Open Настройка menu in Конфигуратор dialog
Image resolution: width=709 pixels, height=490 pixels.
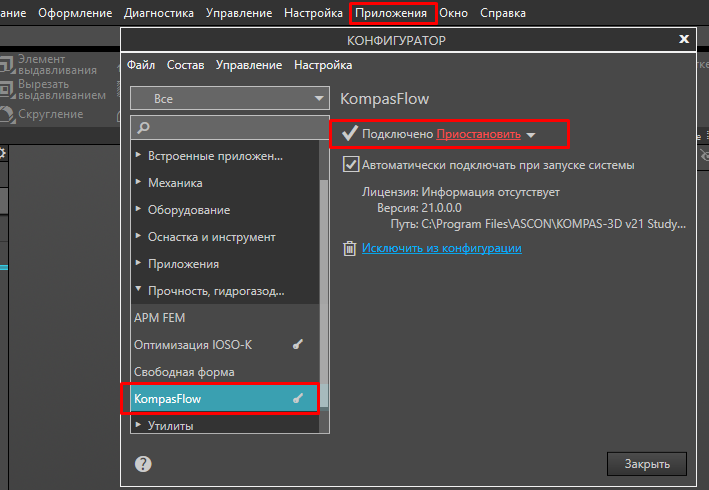point(323,65)
